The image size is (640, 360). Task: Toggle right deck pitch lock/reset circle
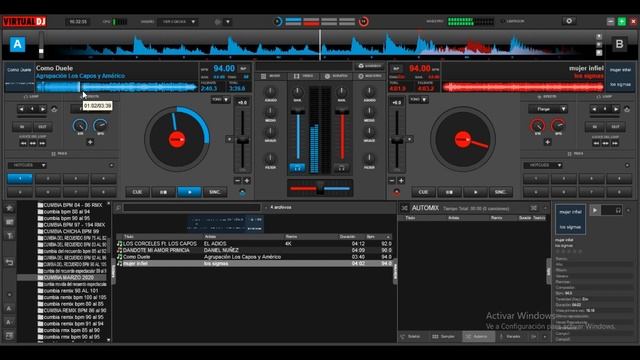(397, 192)
